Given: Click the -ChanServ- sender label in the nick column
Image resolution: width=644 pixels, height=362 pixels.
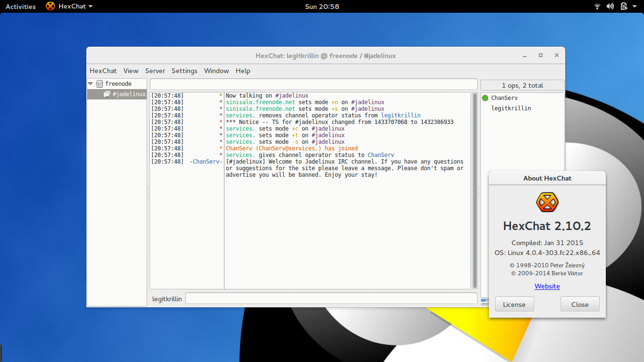Looking at the screenshot, I should 206,162.
